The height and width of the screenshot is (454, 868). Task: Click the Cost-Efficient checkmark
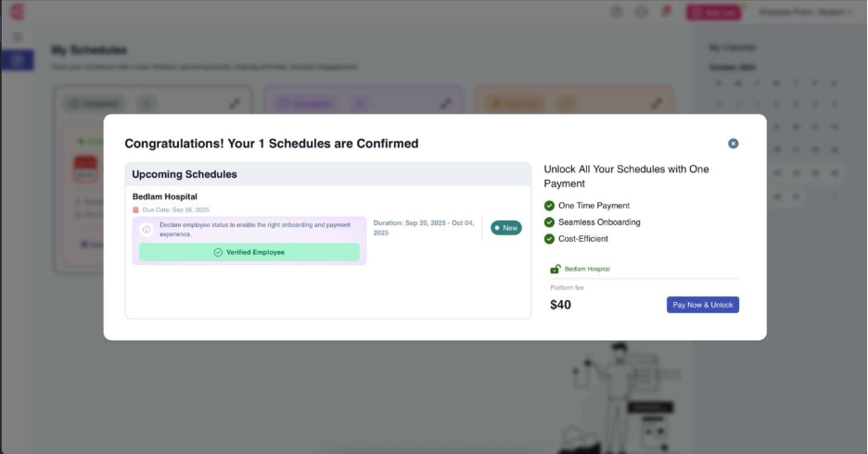[x=549, y=239]
